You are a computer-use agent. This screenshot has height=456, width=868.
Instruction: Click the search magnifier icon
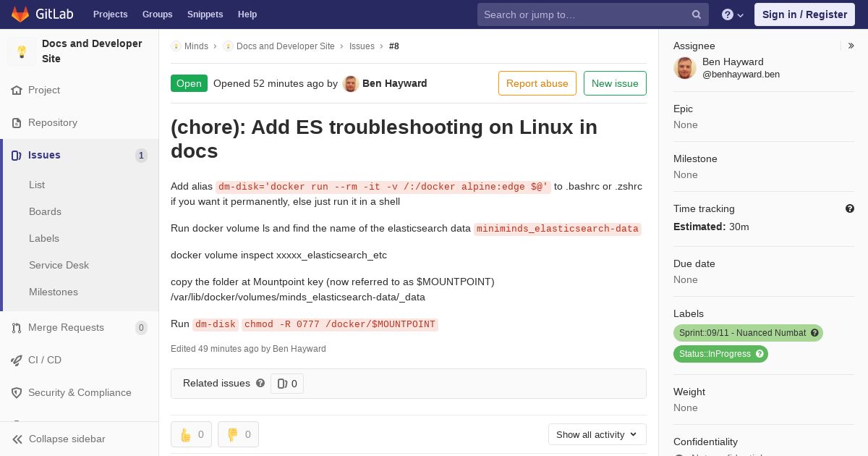(x=697, y=14)
